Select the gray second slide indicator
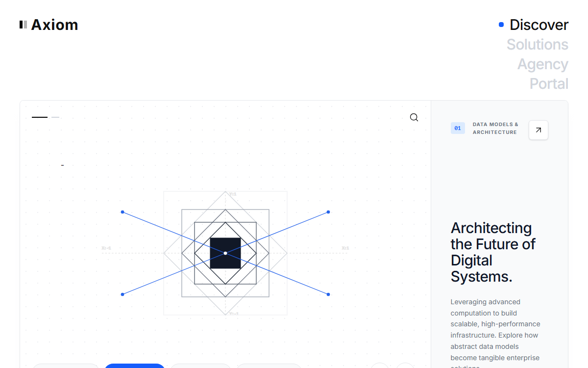The width and height of the screenshot is (588, 368). click(55, 117)
